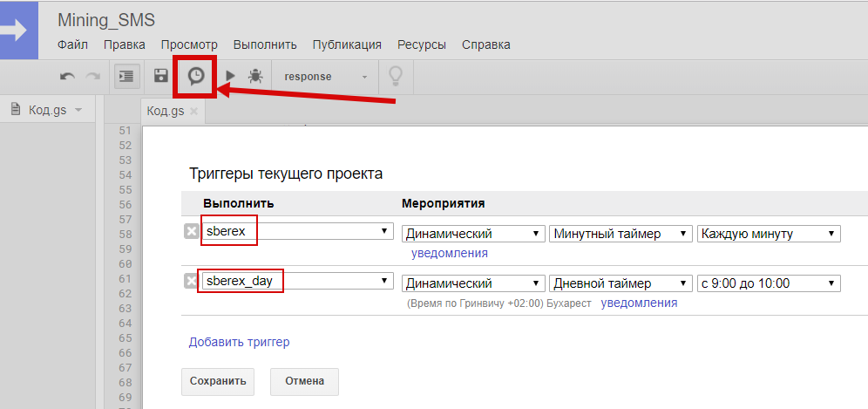Open the с 9:00 до 10:00 dropdown
This screenshot has height=409, width=868.
[x=769, y=283]
